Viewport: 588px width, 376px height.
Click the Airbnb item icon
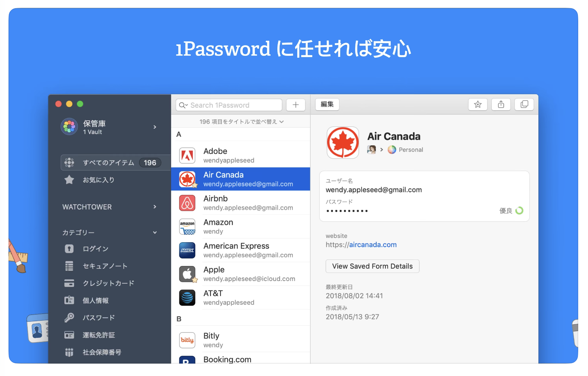[187, 203]
